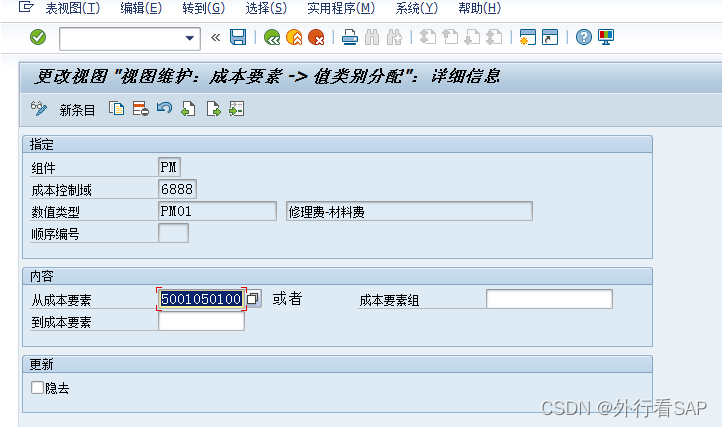Click the 组件 field showing PM
The width and height of the screenshot is (722, 427).
[169, 167]
